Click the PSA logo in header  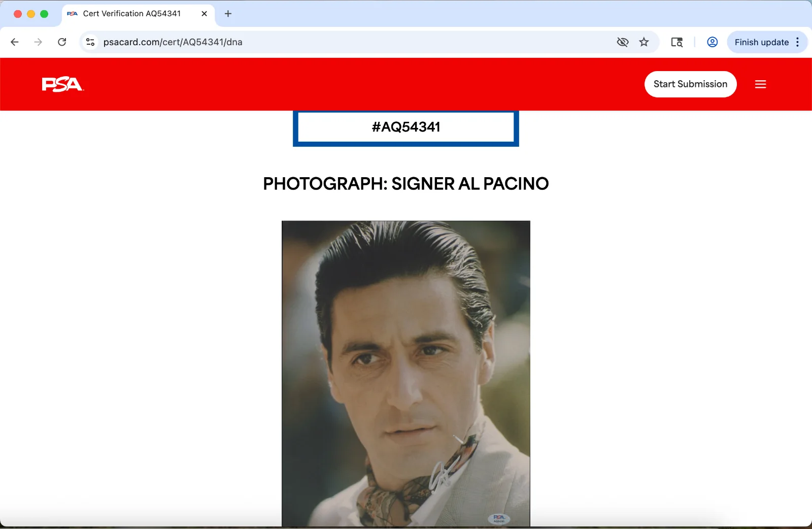(x=62, y=84)
